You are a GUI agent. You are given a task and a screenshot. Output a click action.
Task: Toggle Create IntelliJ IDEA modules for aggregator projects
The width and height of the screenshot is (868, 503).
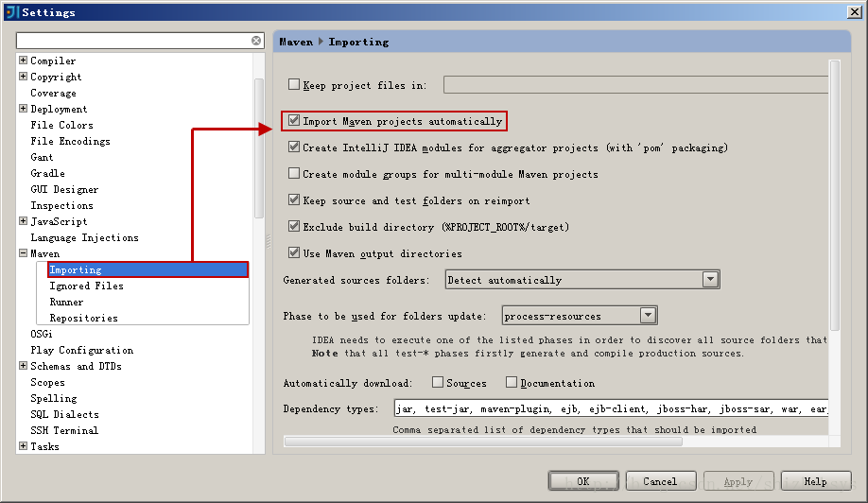294,147
